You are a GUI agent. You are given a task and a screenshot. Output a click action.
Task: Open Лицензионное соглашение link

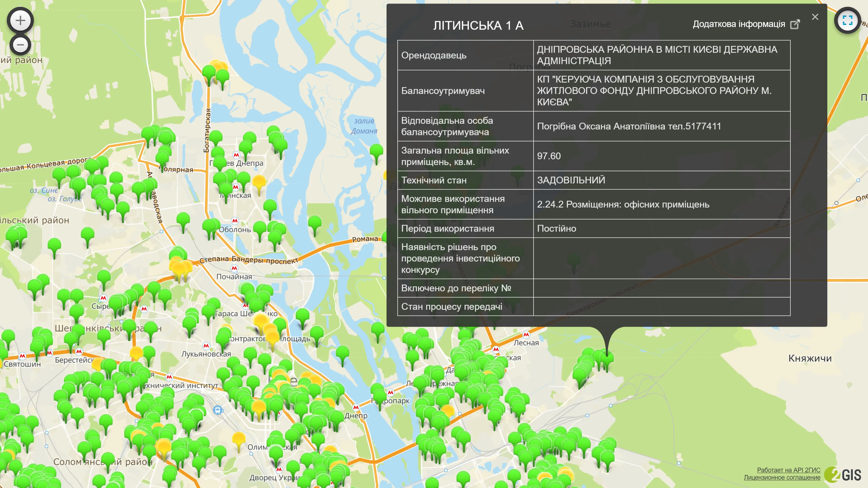pyautogui.click(x=782, y=477)
